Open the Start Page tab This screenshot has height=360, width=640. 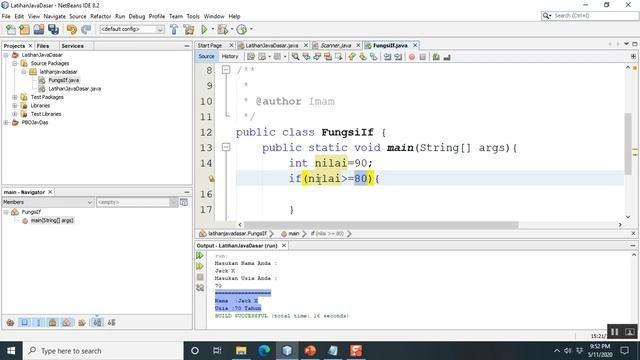pos(210,45)
